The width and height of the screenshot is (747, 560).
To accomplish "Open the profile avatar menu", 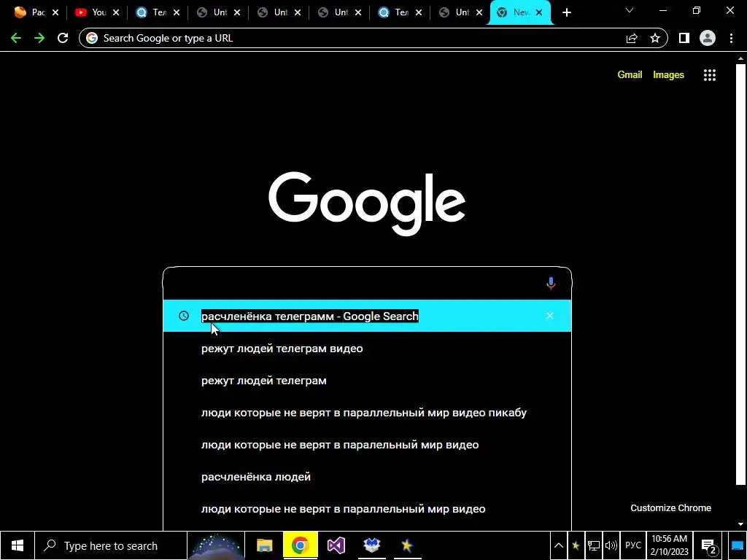I will pos(708,38).
